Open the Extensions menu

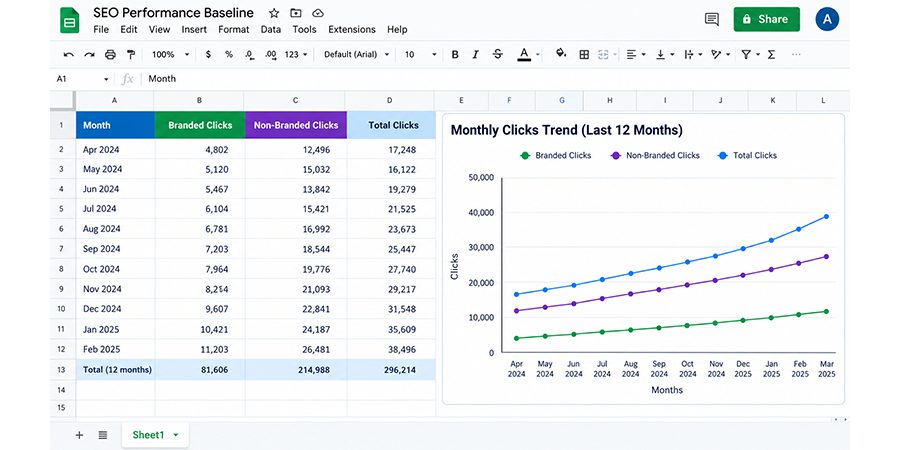[352, 29]
